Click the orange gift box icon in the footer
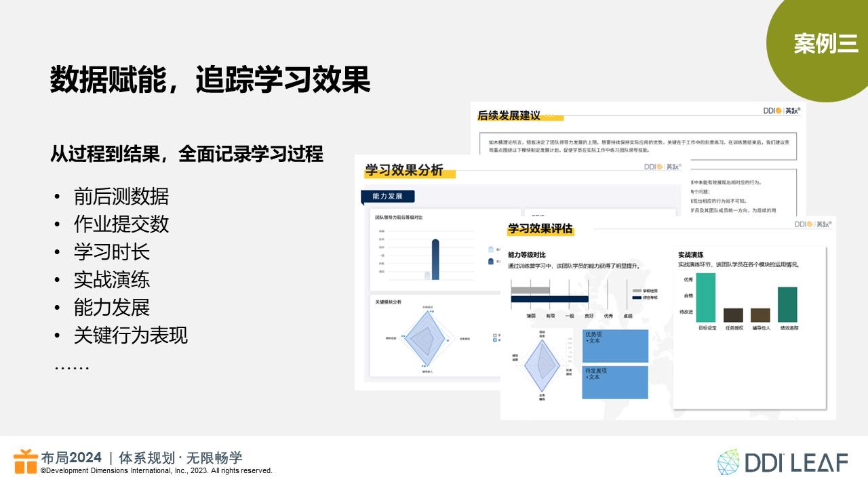868x488 pixels. click(x=26, y=461)
